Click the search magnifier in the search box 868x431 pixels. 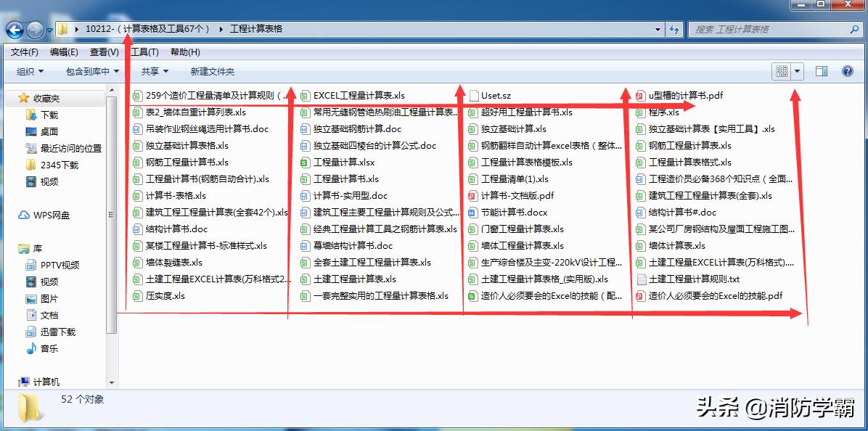tap(853, 30)
